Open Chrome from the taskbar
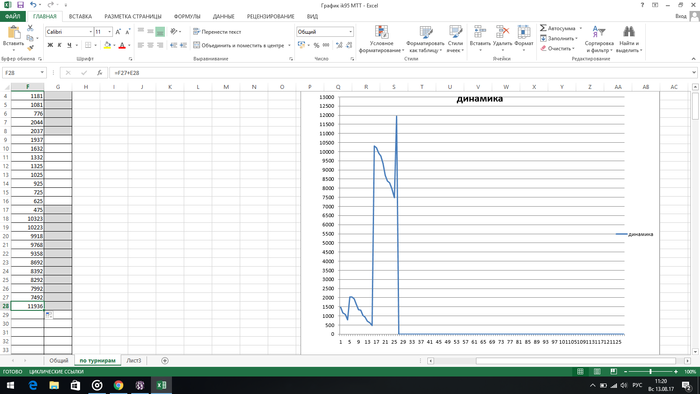Image resolution: width=700 pixels, height=394 pixels. [x=118, y=386]
